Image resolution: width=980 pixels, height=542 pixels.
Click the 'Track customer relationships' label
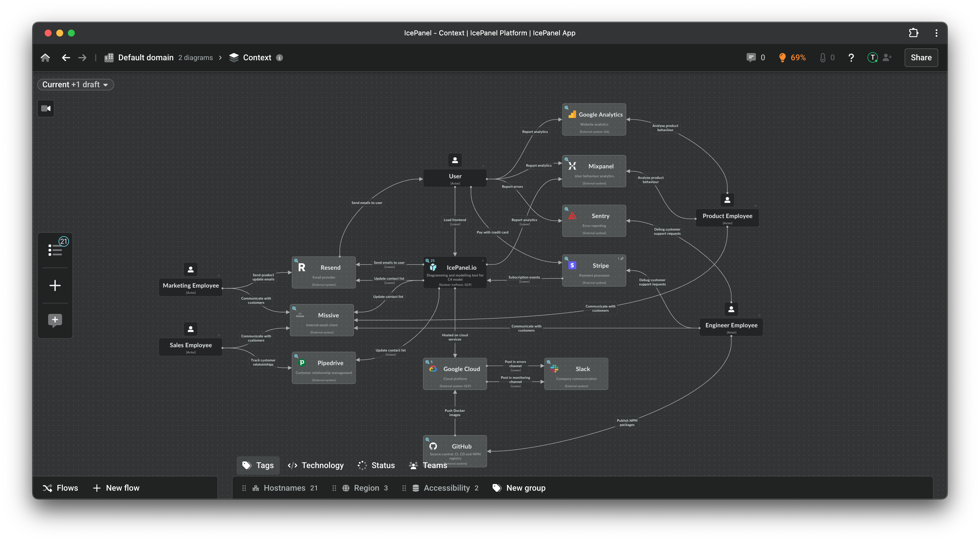click(263, 362)
